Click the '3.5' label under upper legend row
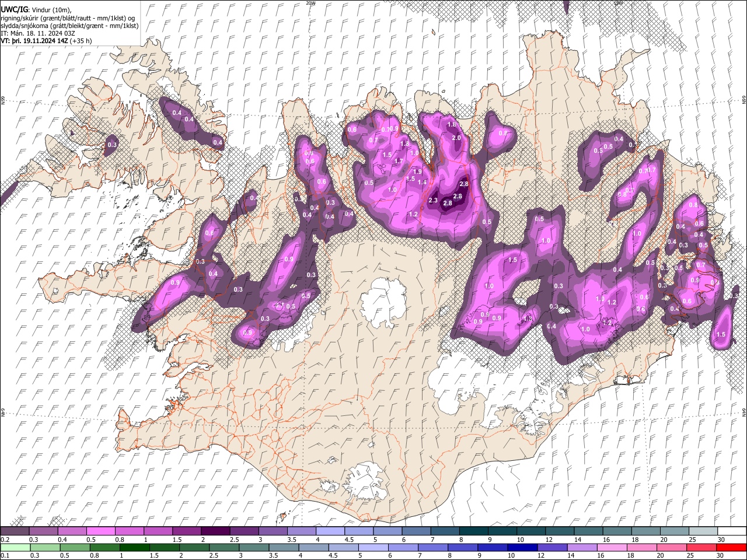This screenshot has height=560, width=747. [291, 540]
